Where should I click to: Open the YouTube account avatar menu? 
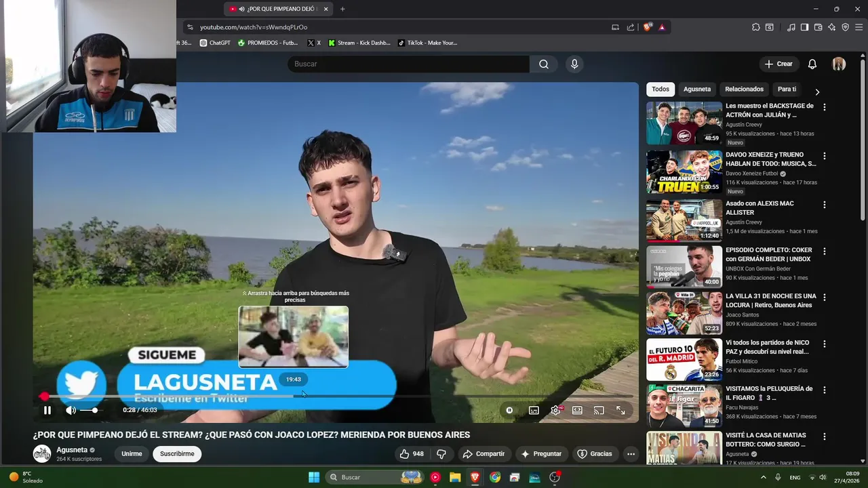(839, 64)
